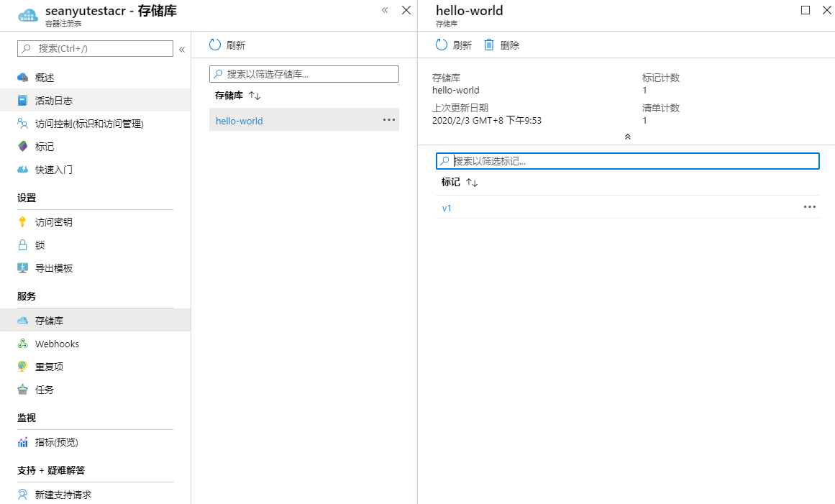Click the container registry logo icon
Viewport: 835px width, 504px height.
[x=28, y=15]
